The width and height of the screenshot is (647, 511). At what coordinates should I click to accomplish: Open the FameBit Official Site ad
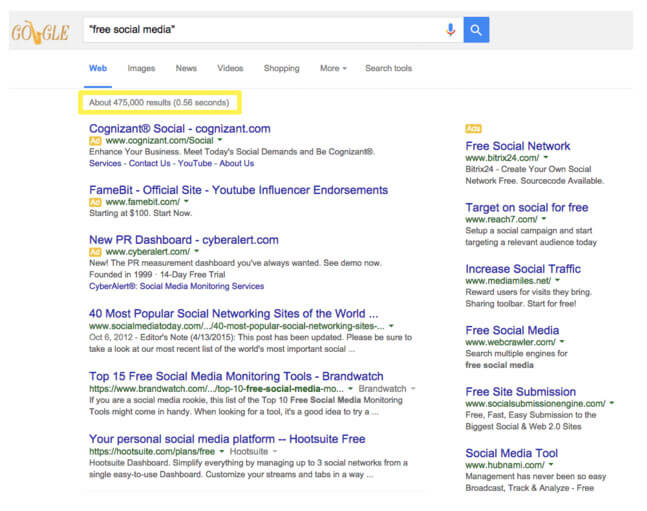click(x=238, y=190)
